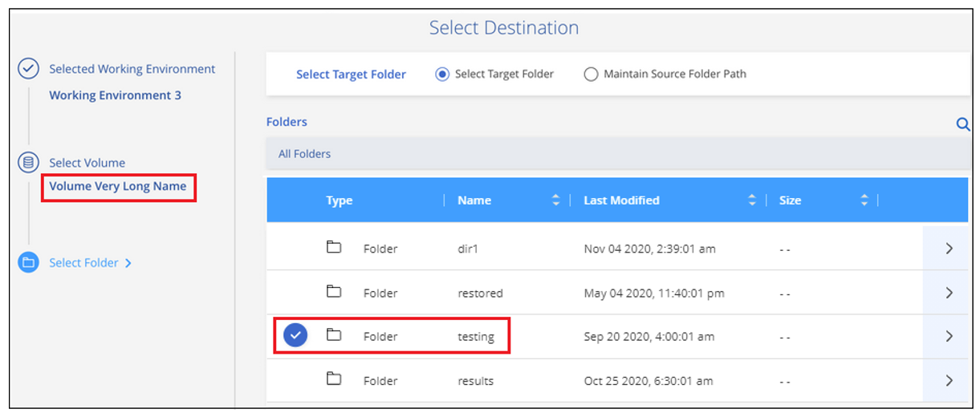Click the Select Folder step folder icon
The image size is (980, 417).
coord(29,262)
